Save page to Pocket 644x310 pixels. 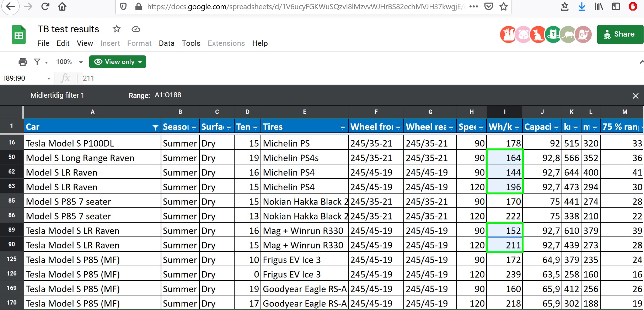(x=489, y=7)
